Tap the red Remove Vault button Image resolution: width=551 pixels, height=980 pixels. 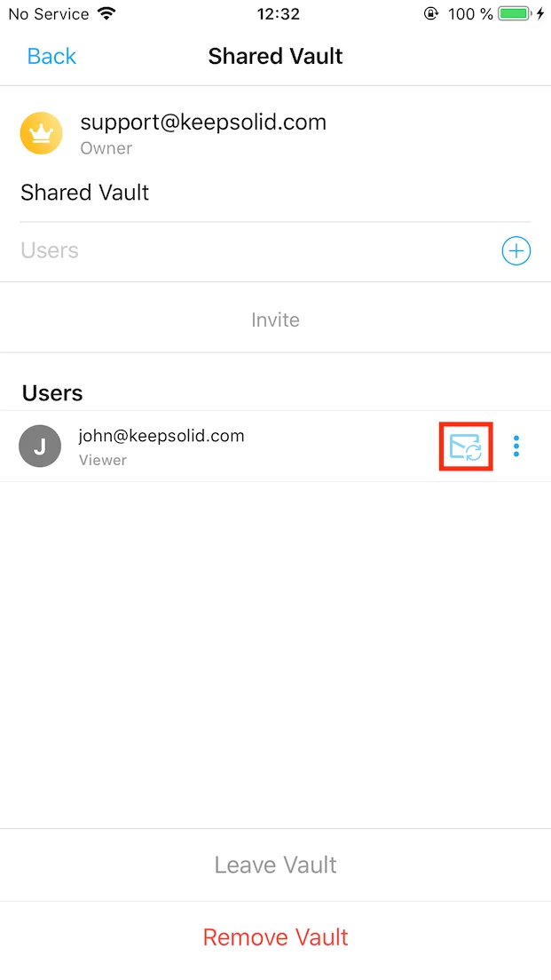tap(275, 937)
